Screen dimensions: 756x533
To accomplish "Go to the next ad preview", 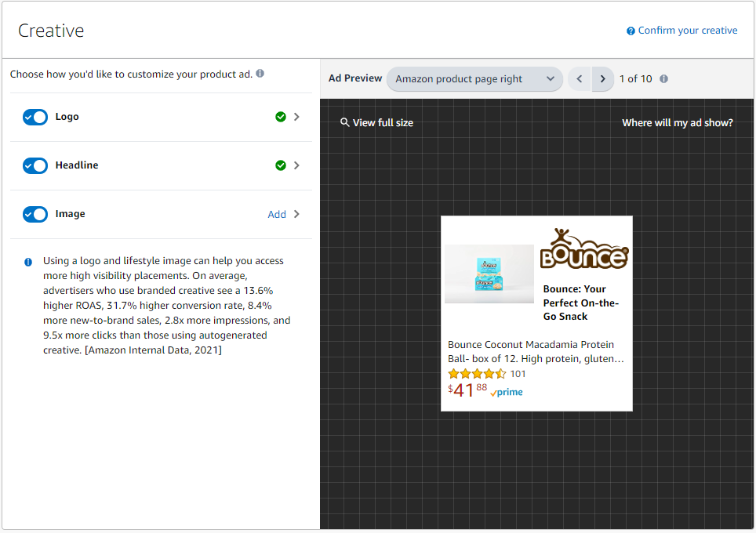I will pyautogui.click(x=602, y=79).
